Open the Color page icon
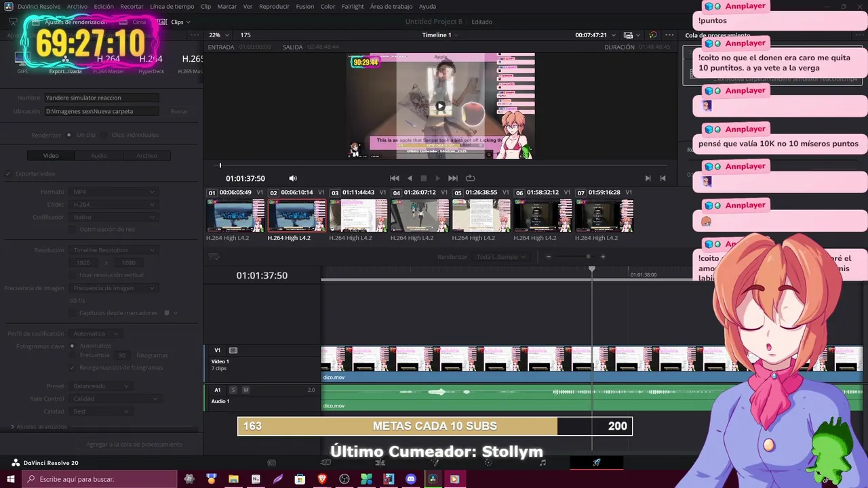The image size is (868, 488). (488, 463)
